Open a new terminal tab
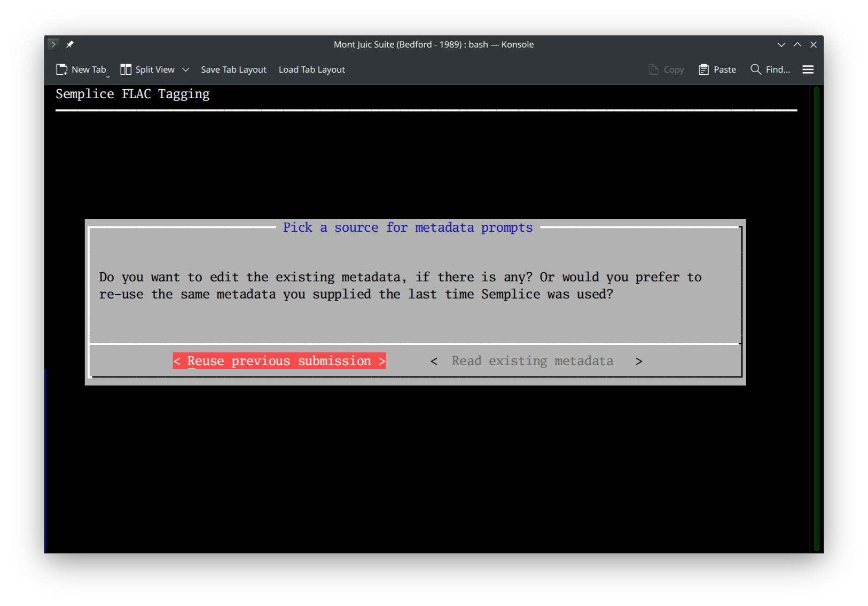This screenshot has width=868, height=606. coord(81,69)
